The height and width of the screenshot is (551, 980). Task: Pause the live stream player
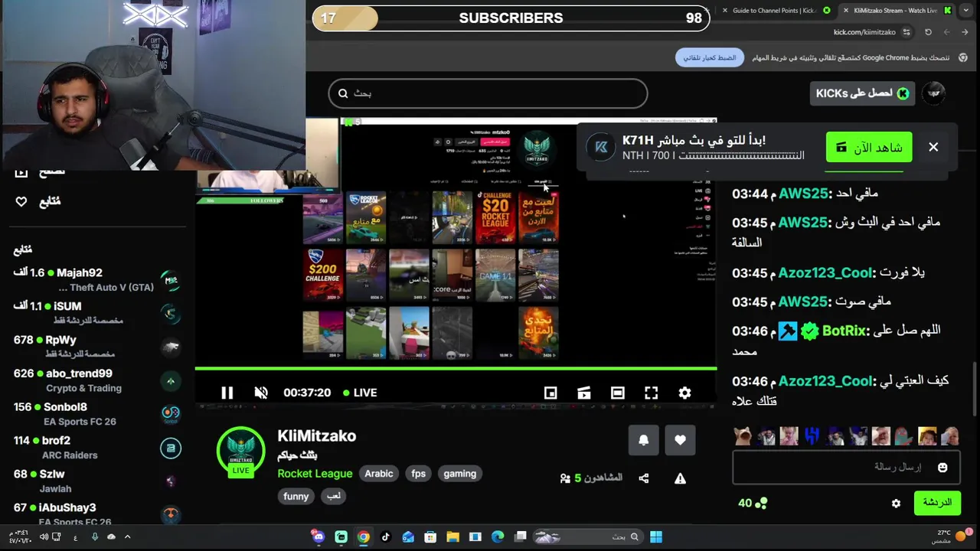click(x=227, y=393)
